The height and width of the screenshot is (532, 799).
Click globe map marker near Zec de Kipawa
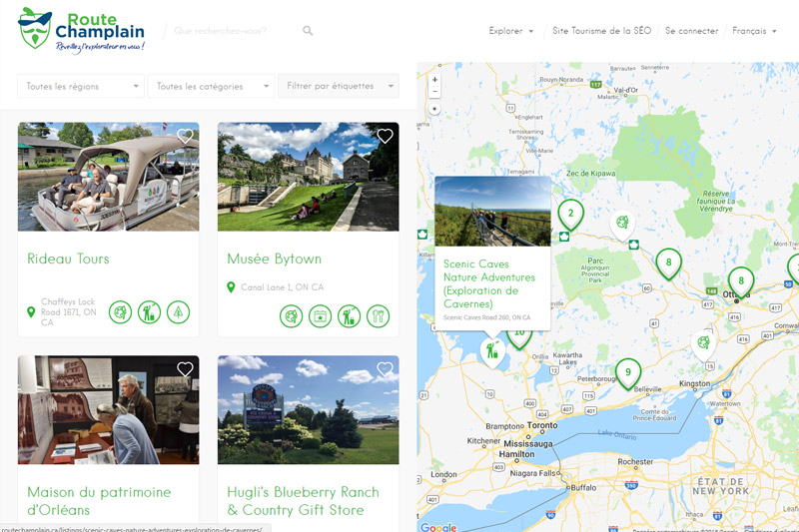point(622,225)
